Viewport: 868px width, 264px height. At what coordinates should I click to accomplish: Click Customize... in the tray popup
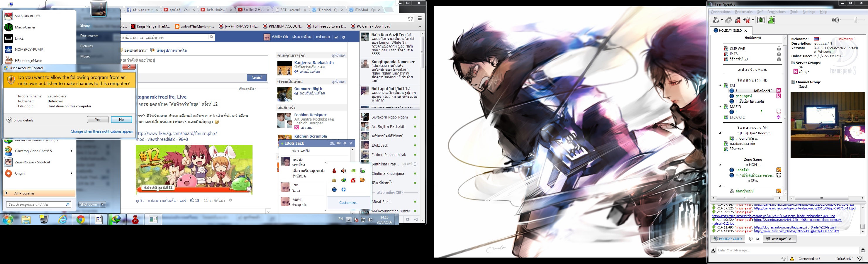click(x=349, y=203)
